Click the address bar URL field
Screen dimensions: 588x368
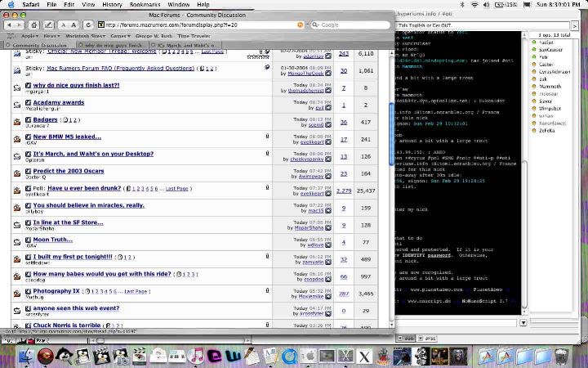(x=201, y=25)
